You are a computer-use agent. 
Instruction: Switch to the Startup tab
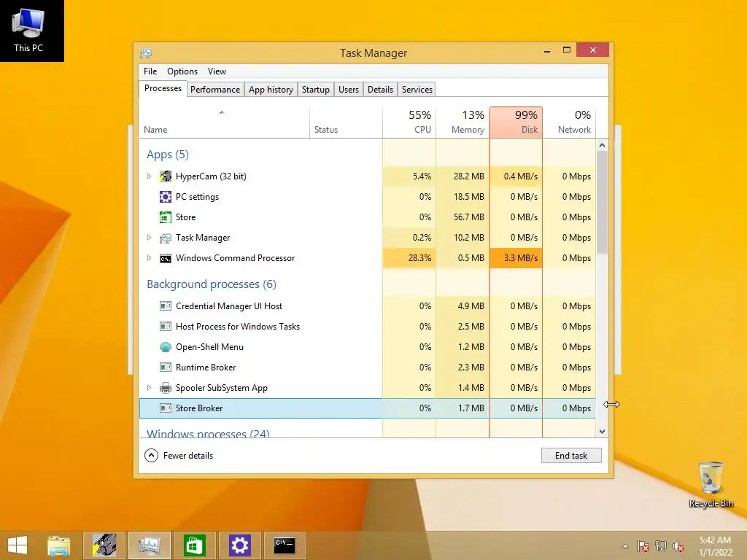point(315,90)
